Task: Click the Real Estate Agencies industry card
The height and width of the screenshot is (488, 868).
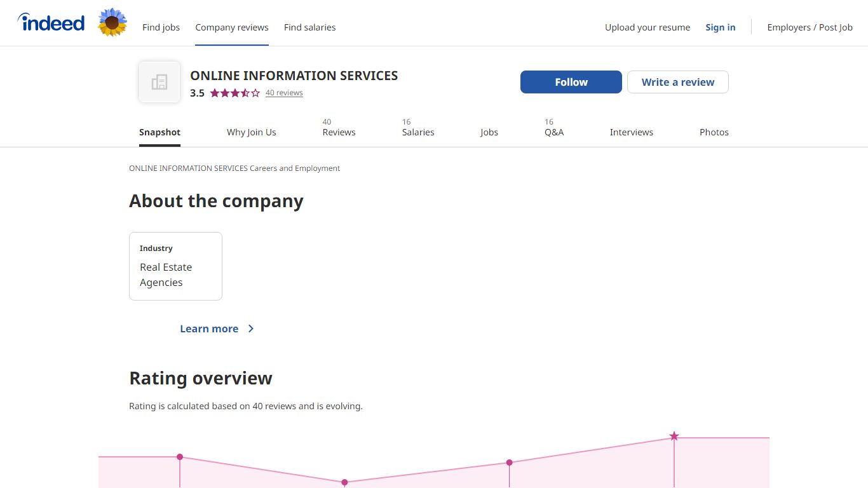Action: pos(175,266)
